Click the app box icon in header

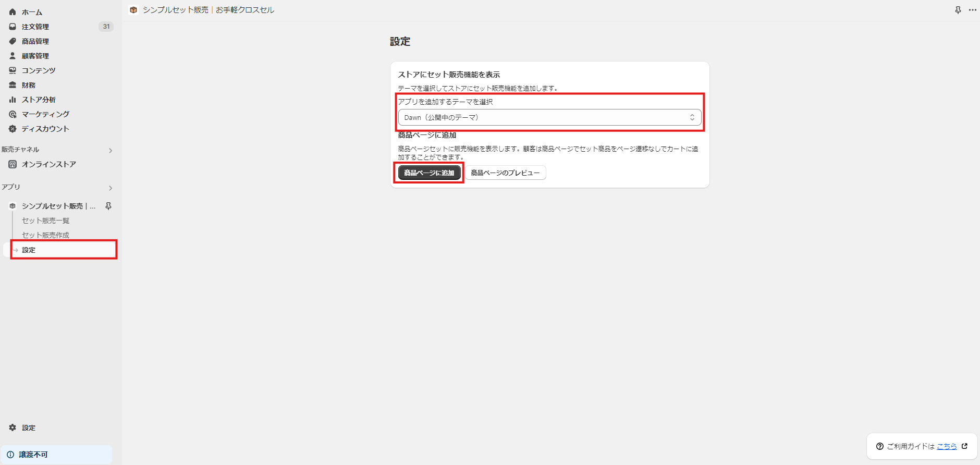click(133, 10)
